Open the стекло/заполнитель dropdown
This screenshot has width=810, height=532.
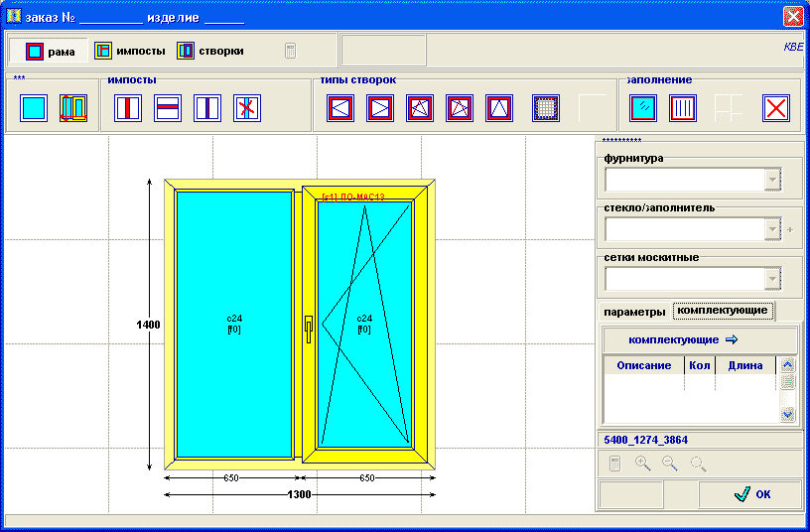click(x=773, y=229)
